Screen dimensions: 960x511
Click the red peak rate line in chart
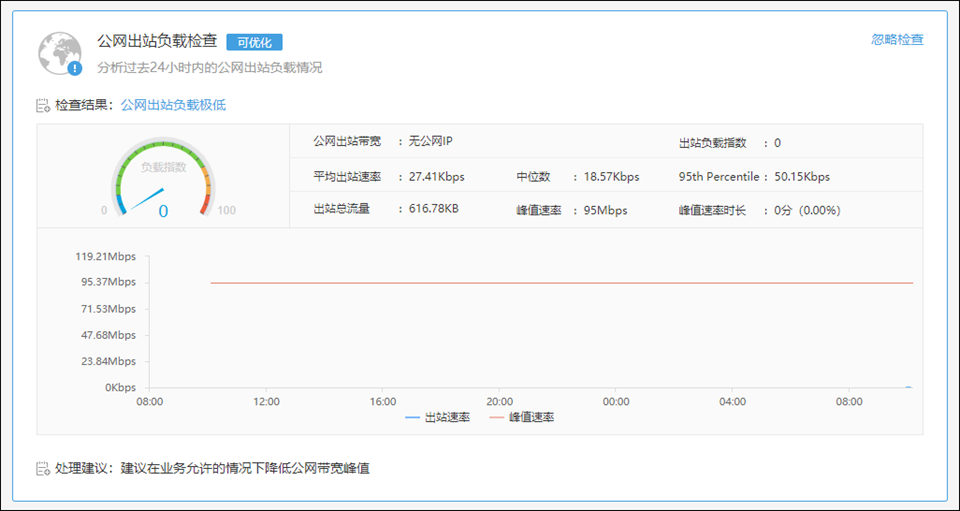[x=560, y=283]
